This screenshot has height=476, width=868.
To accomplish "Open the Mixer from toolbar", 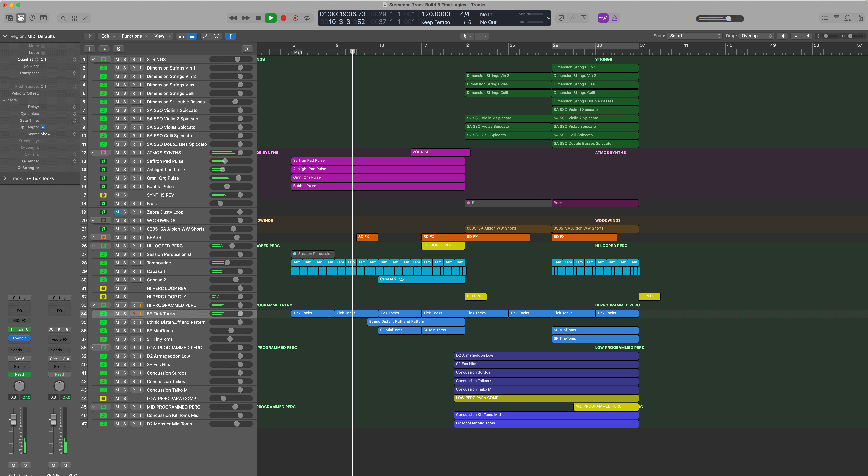I will coord(74,18).
